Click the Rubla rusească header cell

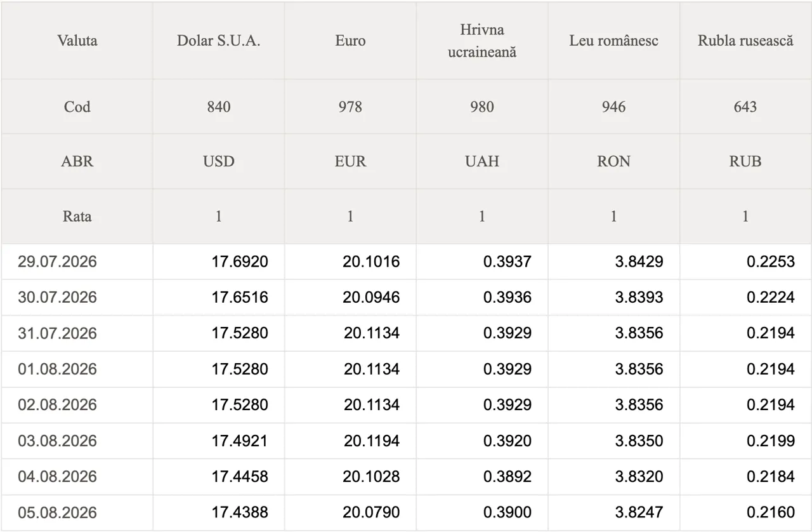(x=745, y=41)
